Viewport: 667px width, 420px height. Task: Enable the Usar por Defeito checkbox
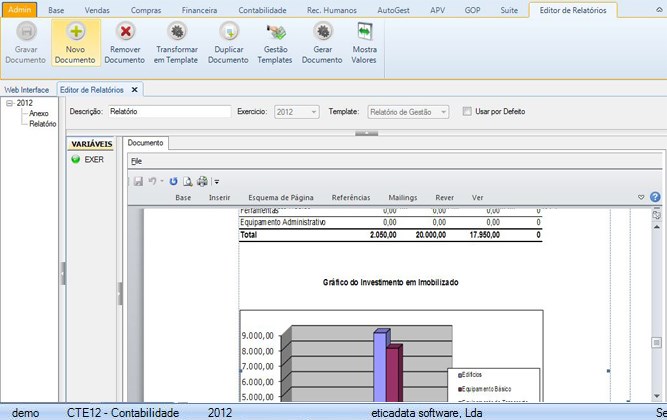click(x=467, y=111)
